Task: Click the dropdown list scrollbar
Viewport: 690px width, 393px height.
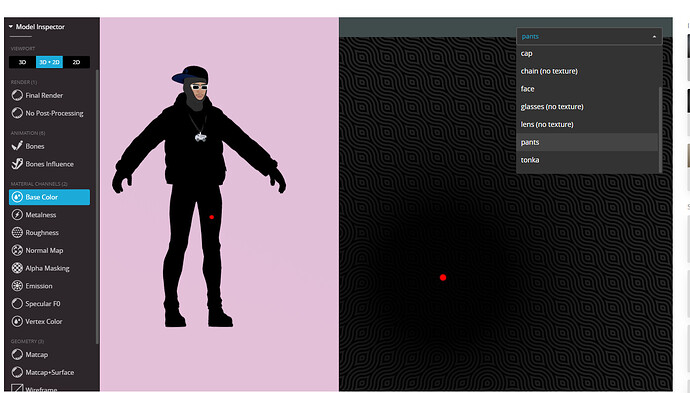Action: coord(660,130)
